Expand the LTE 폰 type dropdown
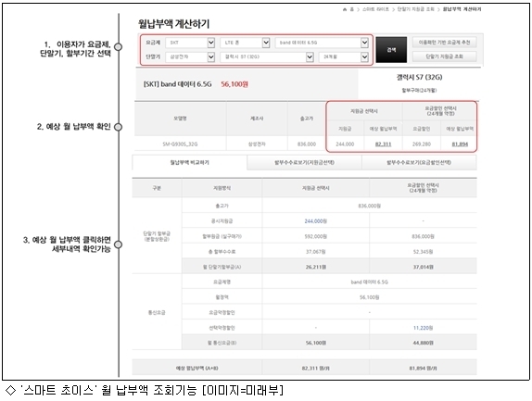532x401 pixels. pos(245,43)
